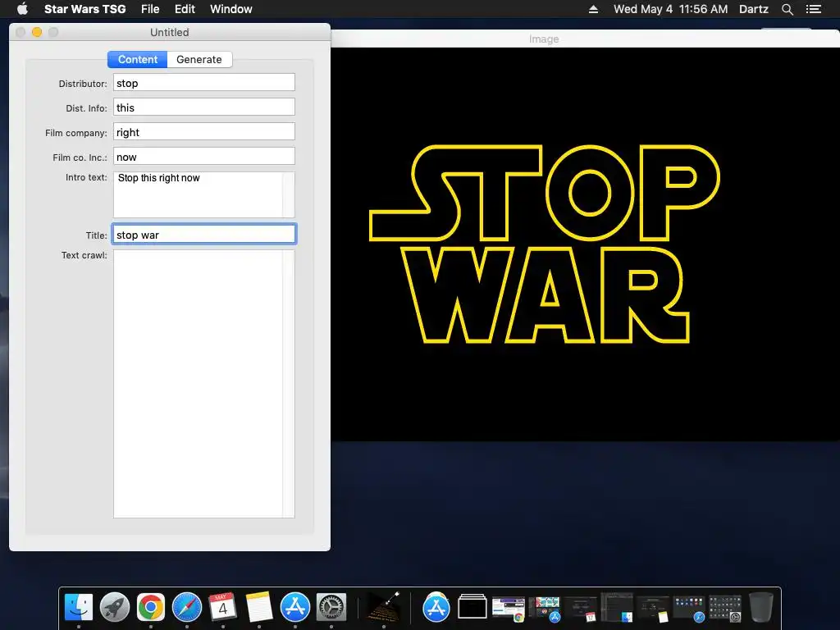The width and height of the screenshot is (840, 630).
Task: Restore the unbadged black minimized window
Action: (x=472, y=608)
